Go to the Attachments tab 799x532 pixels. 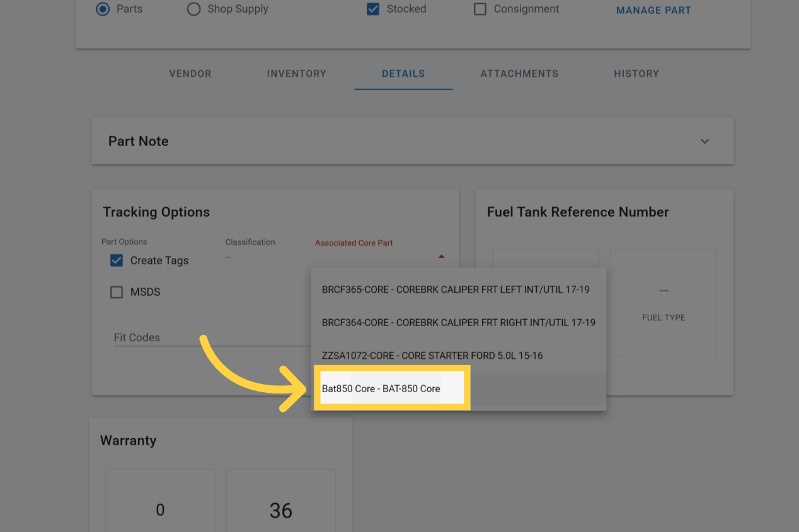tap(519, 74)
